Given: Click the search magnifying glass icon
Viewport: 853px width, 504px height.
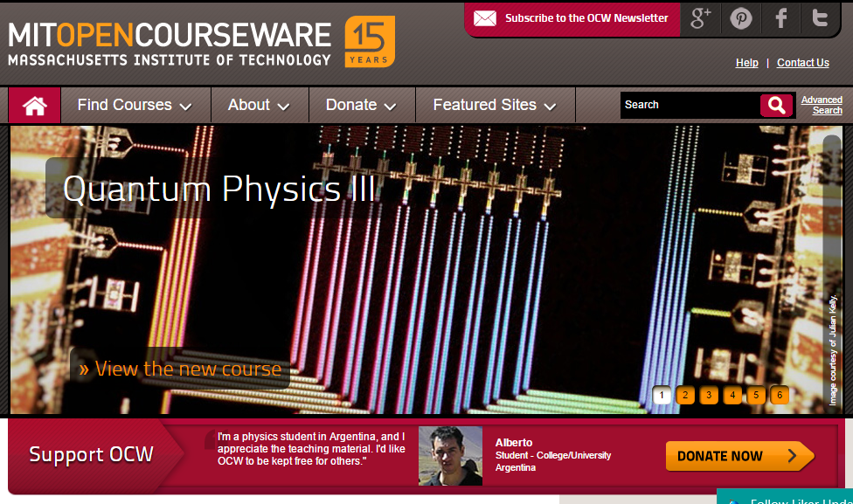Looking at the screenshot, I should pyautogui.click(x=775, y=105).
